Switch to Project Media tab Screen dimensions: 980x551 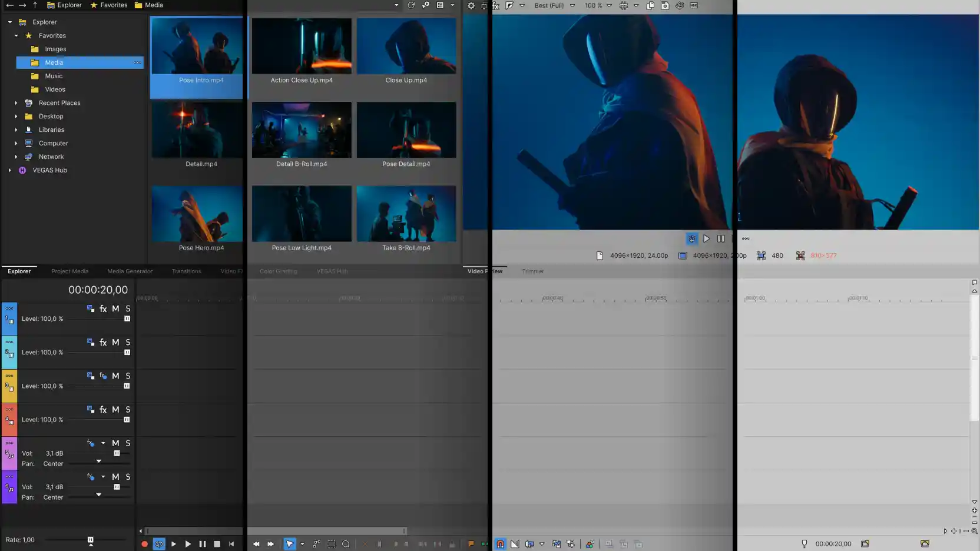pyautogui.click(x=69, y=271)
